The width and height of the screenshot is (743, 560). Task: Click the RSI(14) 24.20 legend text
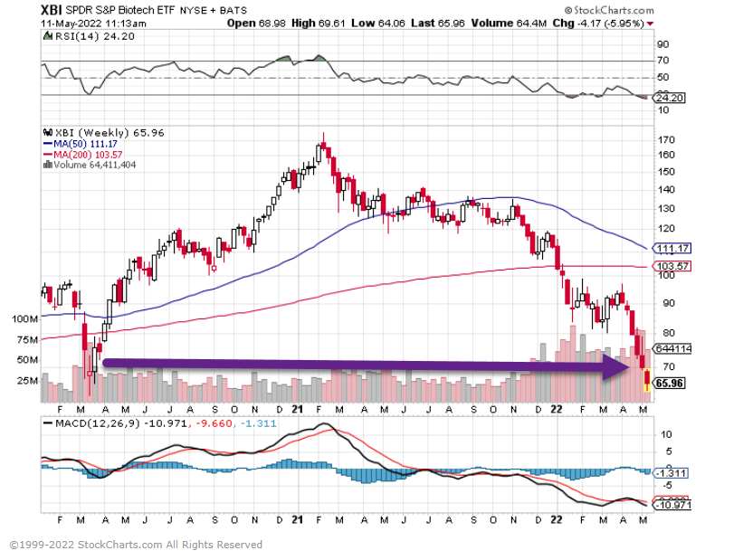pos(95,36)
